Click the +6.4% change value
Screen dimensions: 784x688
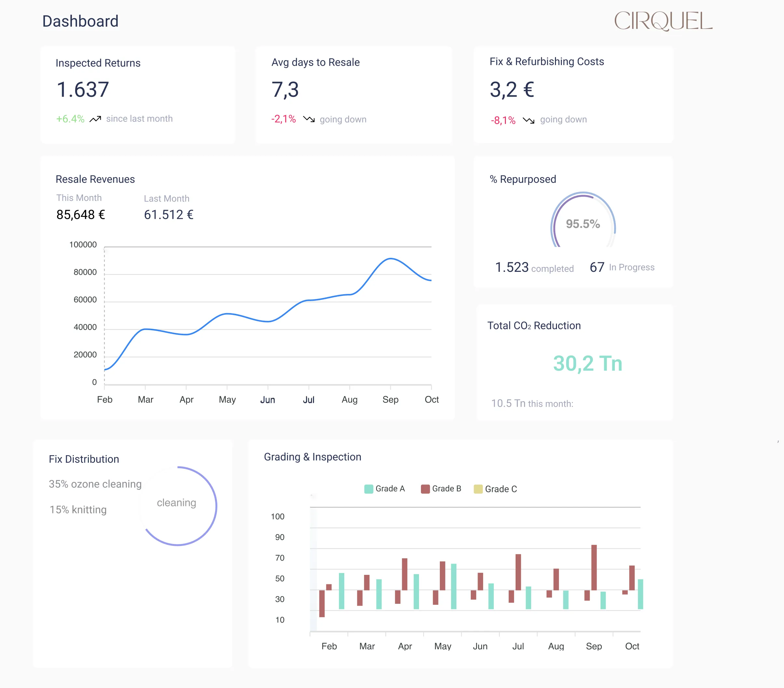[70, 119]
